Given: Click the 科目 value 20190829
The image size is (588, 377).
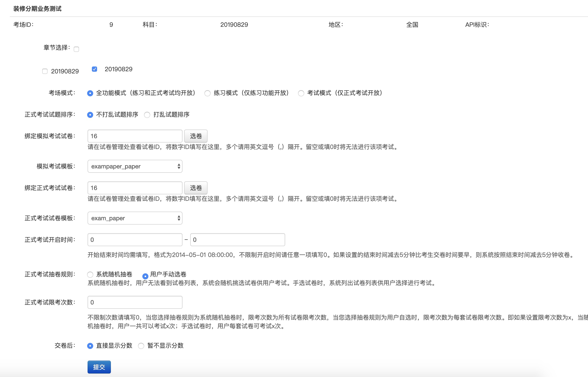Looking at the screenshot, I should point(234,25).
